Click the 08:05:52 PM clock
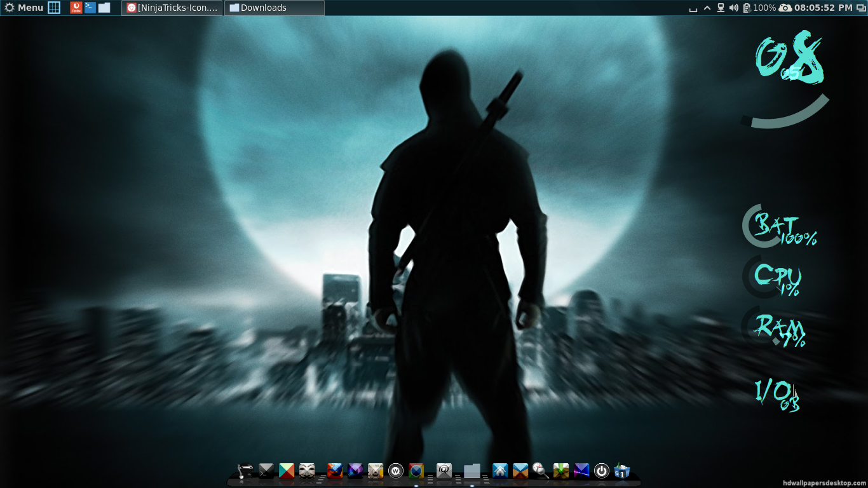This screenshot has height=488, width=868. click(823, 8)
